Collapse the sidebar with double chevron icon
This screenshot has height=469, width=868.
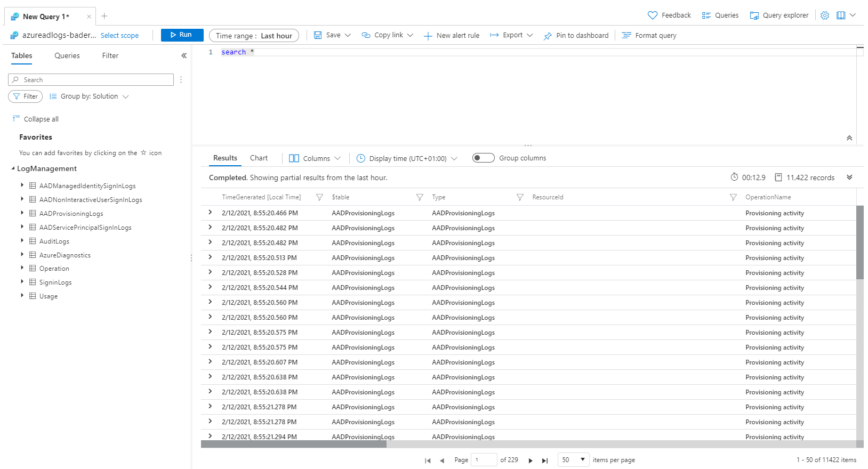(184, 55)
